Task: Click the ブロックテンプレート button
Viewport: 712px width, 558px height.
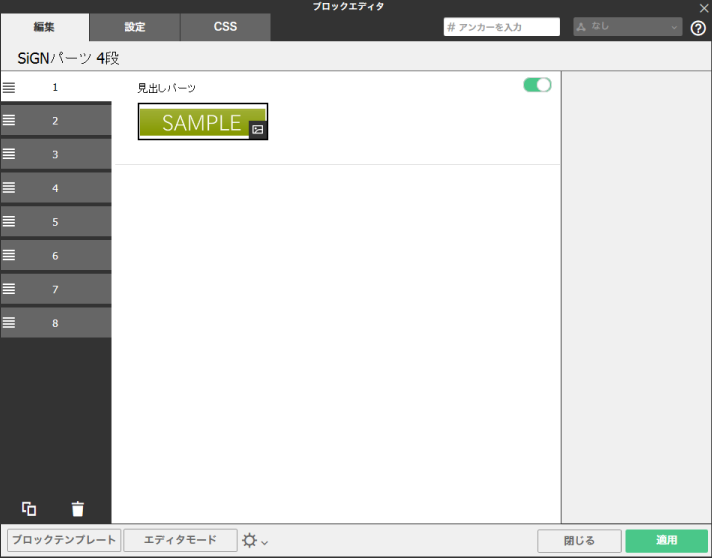Action: 64,540
